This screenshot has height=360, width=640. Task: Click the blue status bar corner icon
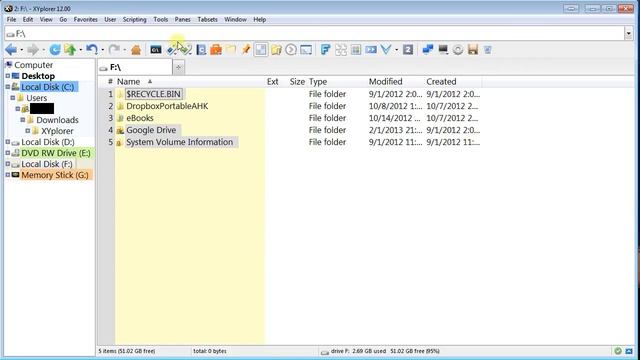tap(629, 351)
